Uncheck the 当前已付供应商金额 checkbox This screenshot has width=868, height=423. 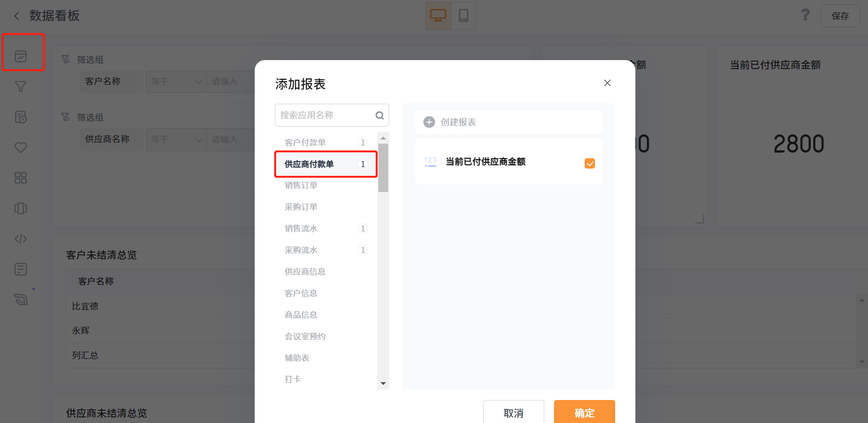(x=590, y=163)
